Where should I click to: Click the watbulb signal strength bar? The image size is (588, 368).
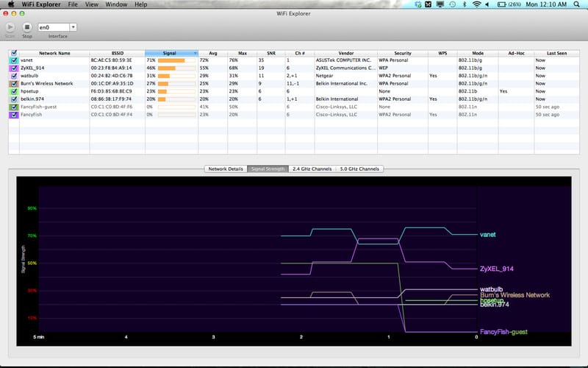(176, 76)
